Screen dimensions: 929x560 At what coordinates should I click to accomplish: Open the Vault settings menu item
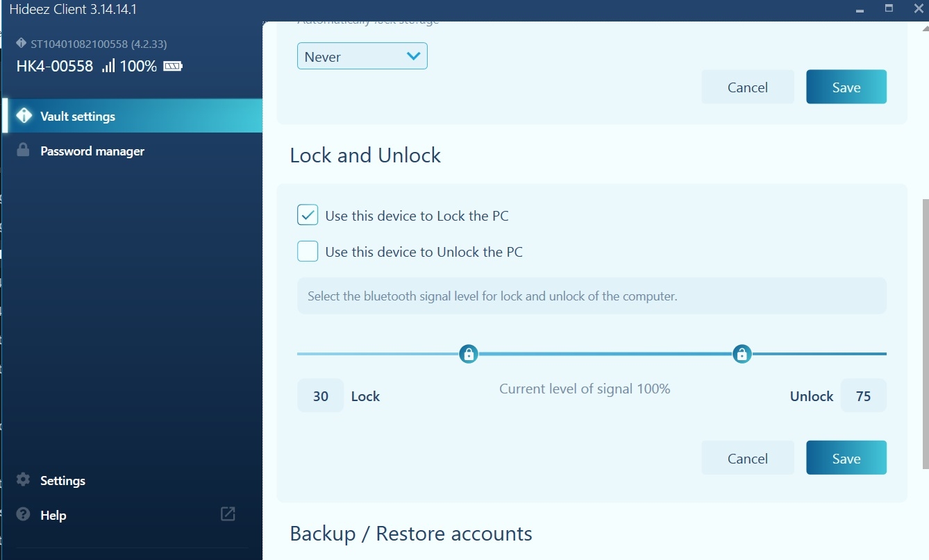78,117
